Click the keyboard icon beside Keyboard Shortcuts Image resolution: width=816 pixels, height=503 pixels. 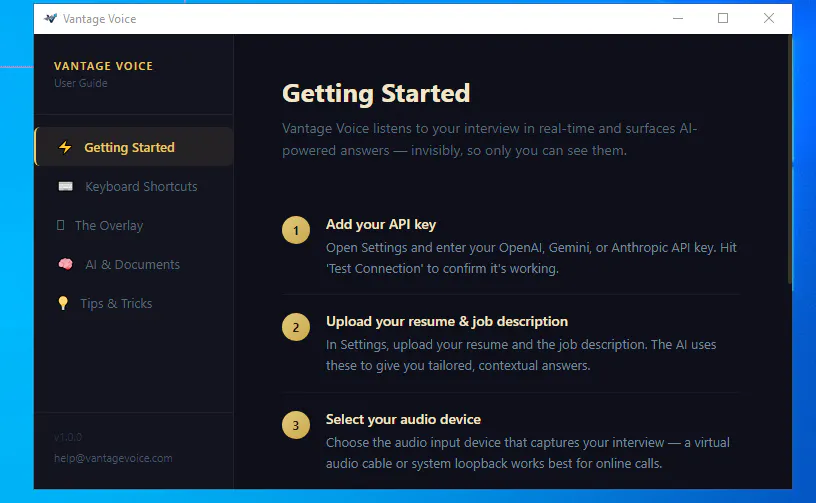(66, 186)
